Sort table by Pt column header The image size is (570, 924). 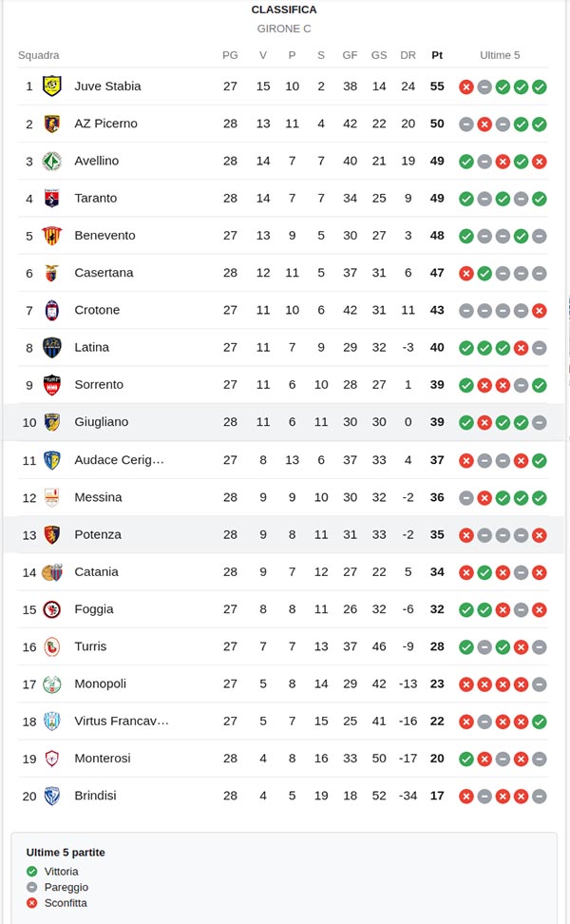pos(437,55)
